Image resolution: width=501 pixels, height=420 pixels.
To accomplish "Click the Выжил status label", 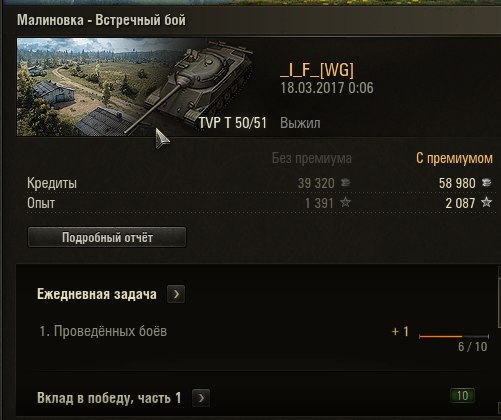I will (300, 123).
